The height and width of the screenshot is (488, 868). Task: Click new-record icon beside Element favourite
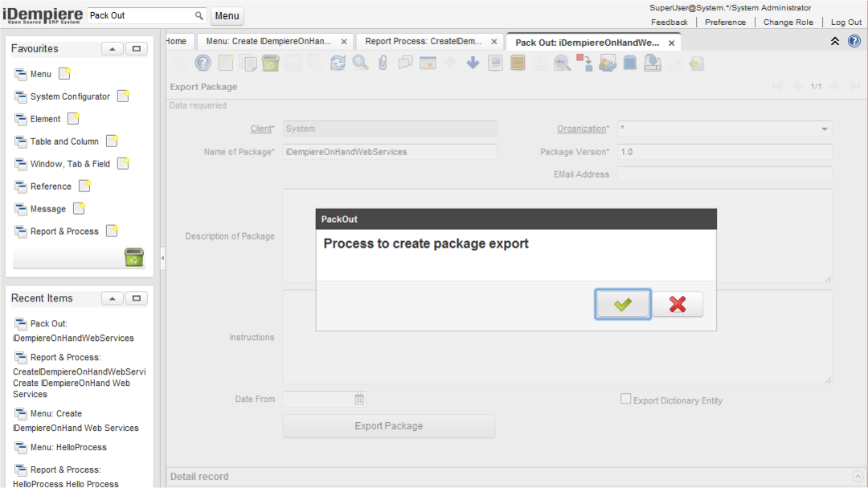pos(73,119)
